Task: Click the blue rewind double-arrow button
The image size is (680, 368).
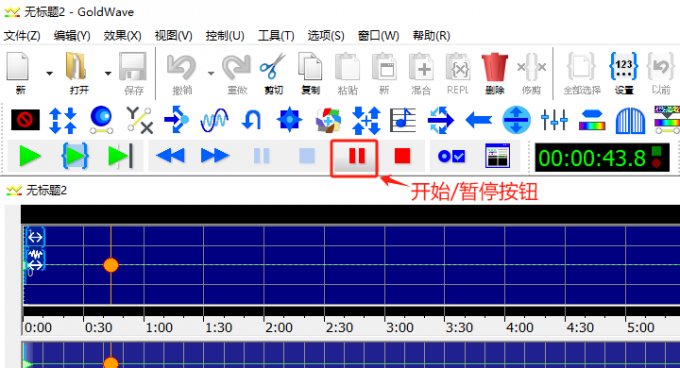Action: [x=170, y=155]
